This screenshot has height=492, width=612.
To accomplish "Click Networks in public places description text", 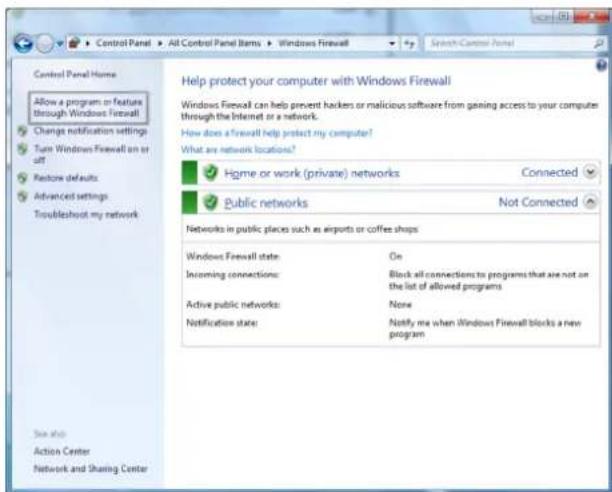I will (x=302, y=229).
